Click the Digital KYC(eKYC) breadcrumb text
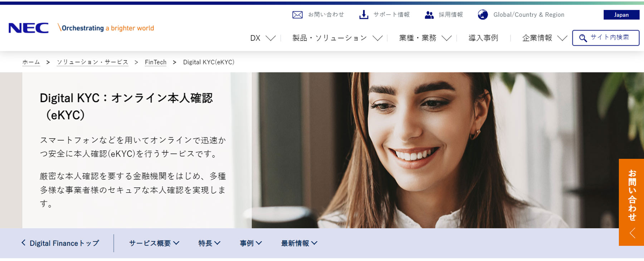Screen dimensions: 644x261 click(x=209, y=62)
